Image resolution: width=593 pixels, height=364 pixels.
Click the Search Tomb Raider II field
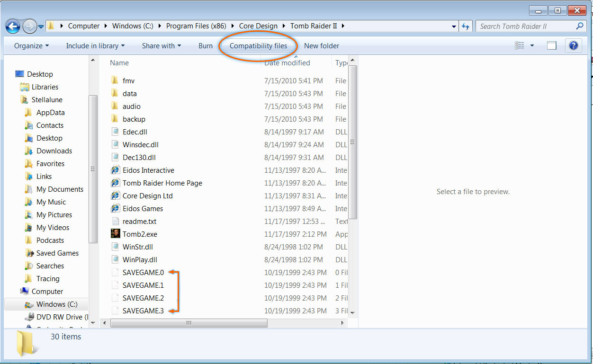coord(526,27)
